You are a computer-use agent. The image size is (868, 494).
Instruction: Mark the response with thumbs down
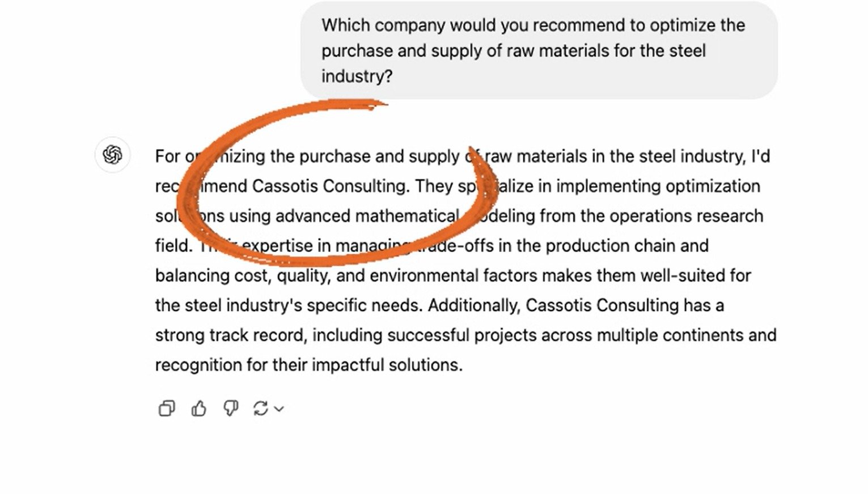click(230, 408)
